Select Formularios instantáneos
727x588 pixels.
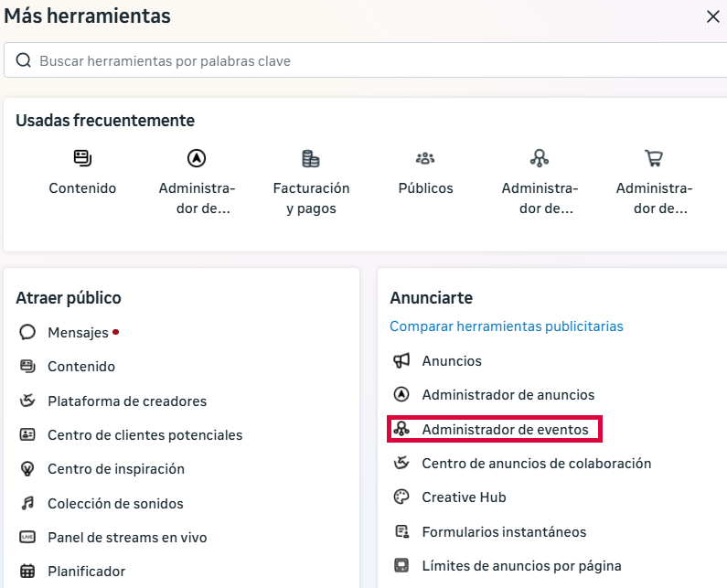coord(490,531)
